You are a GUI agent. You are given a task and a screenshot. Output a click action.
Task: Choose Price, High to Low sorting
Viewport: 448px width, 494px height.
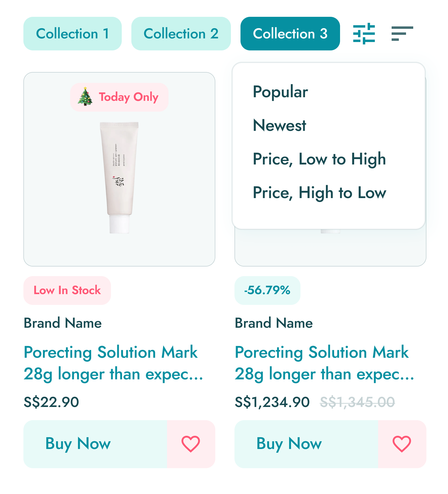coord(319,193)
